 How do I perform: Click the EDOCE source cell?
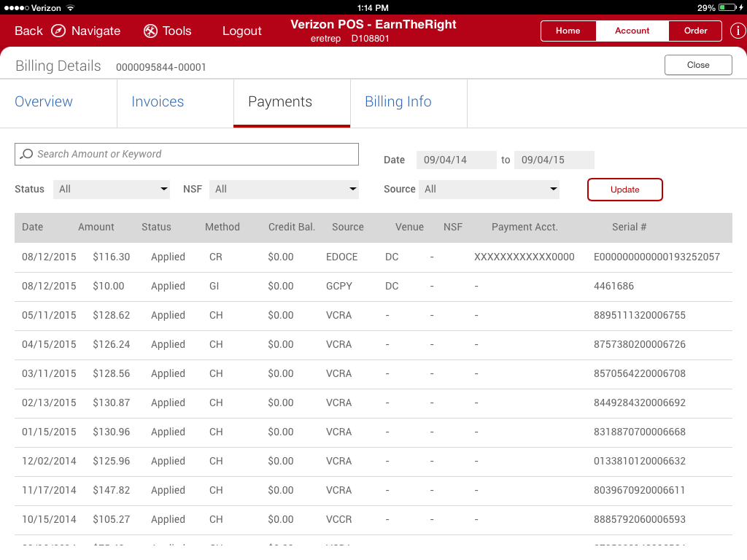(342, 257)
